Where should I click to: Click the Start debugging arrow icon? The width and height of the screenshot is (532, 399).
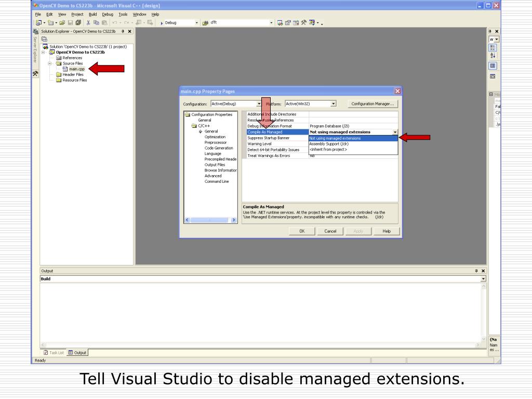[162, 23]
